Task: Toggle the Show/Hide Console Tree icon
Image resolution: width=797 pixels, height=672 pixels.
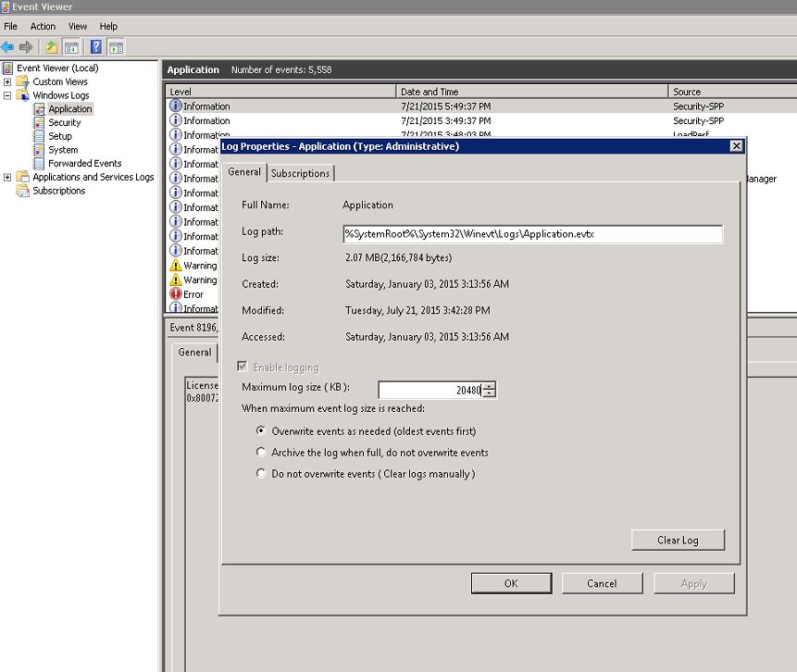Action: coord(71,46)
